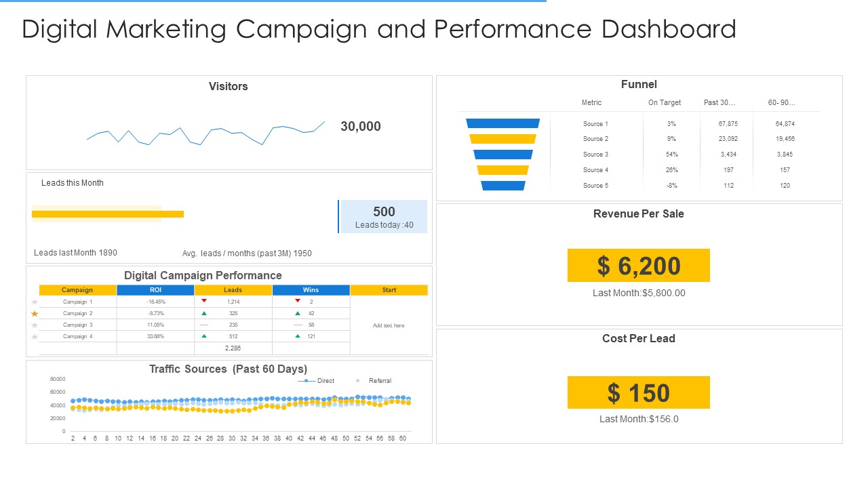Click the 'Past 30…' funnel column header

tap(719, 102)
